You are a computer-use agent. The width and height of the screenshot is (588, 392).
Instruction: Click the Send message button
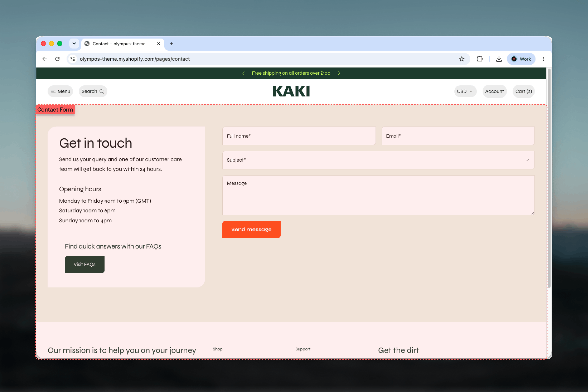coord(251,229)
